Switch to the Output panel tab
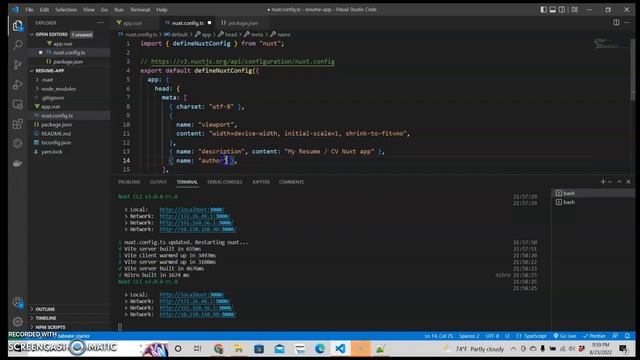The image size is (640, 360). [158, 182]
